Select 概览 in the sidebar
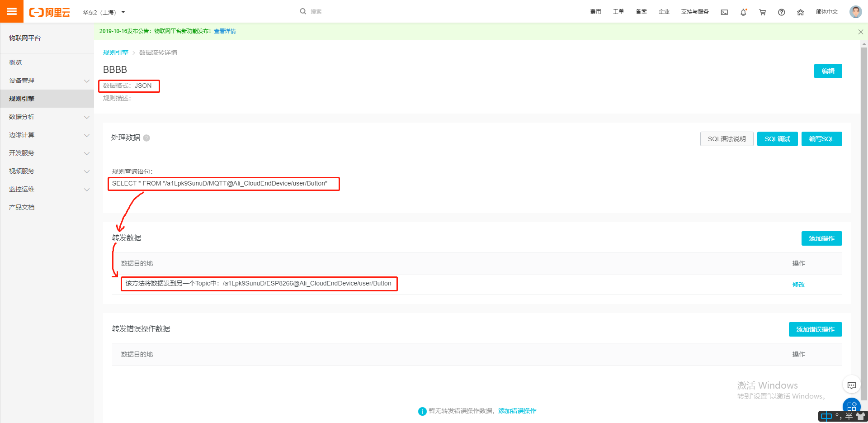 click(47, 62)
